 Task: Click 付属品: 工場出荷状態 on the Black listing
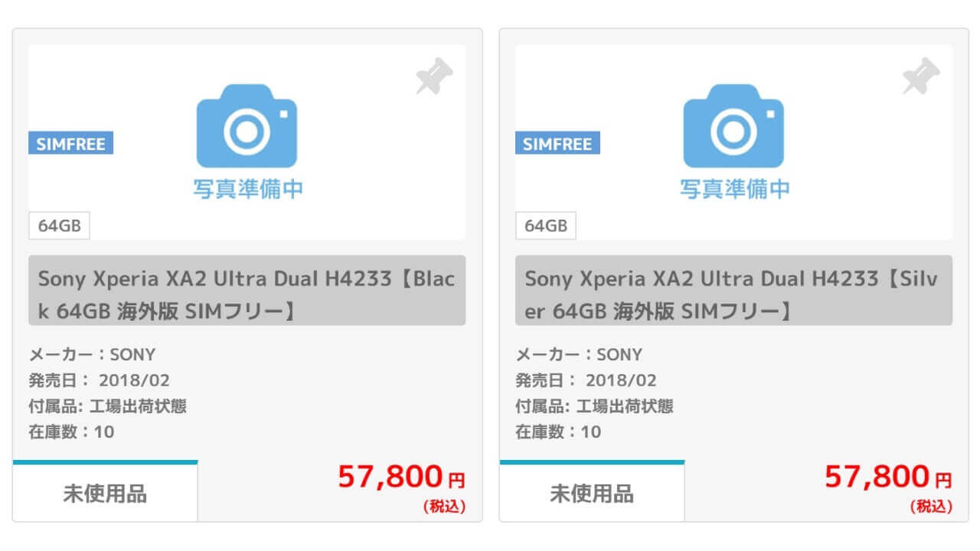(107, 406)
